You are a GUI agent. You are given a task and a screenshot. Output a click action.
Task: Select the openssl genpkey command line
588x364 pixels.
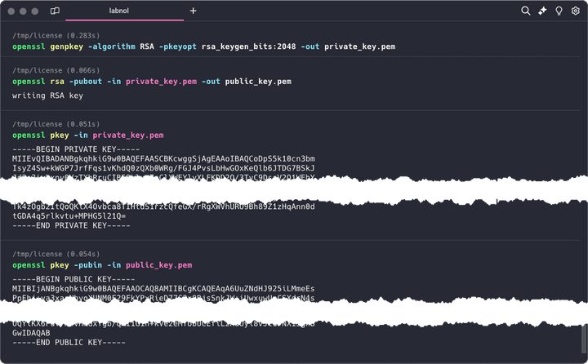click(x=203, y=47)
